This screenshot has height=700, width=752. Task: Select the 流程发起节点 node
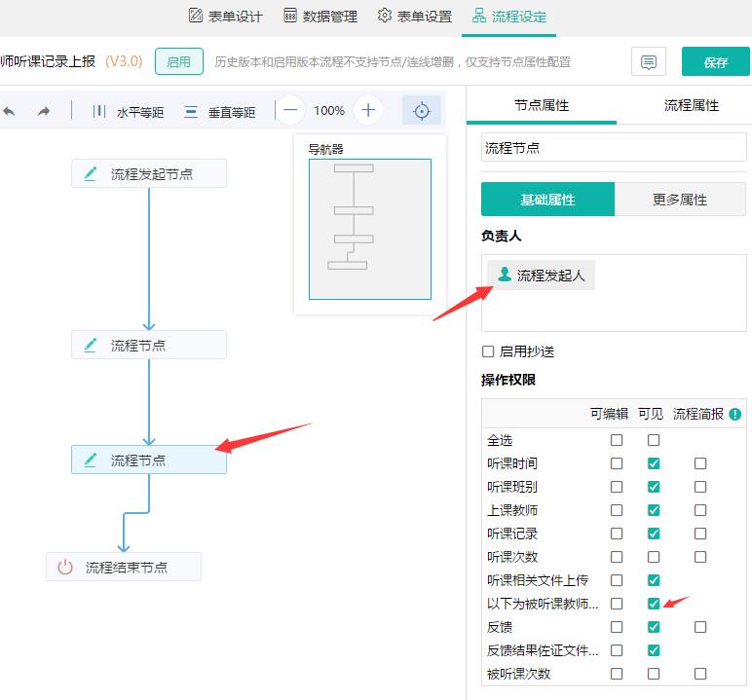point(149,173)
